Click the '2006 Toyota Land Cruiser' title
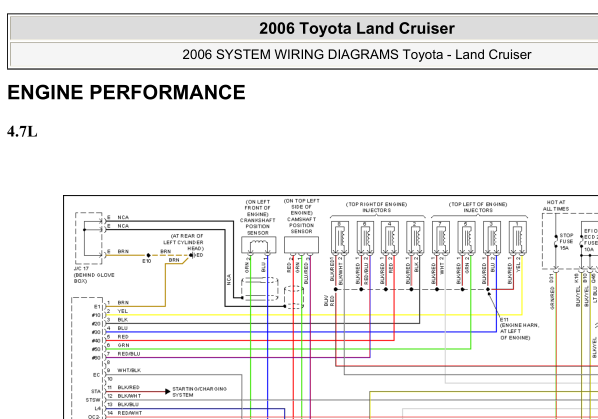 point(357,29)
